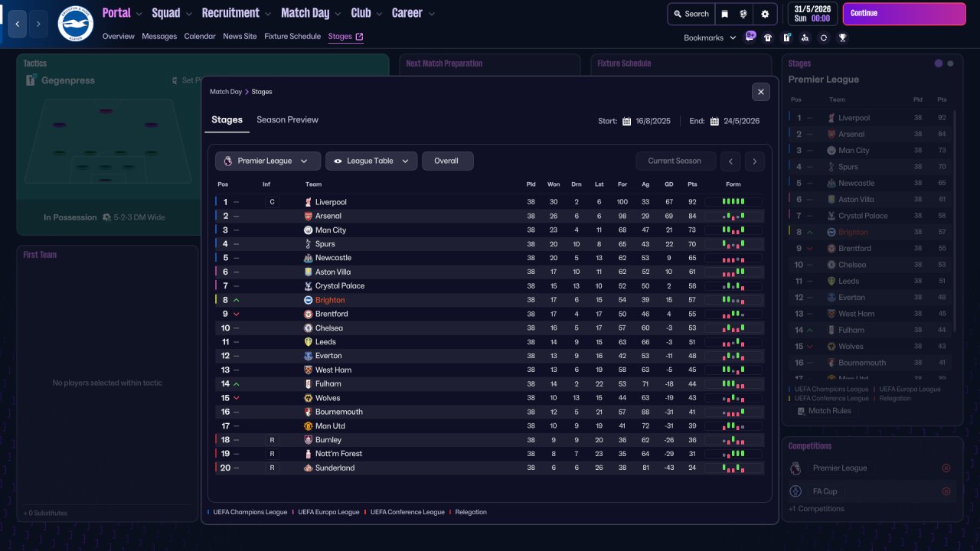This screenshot has height=551, width=980.
Task: Open the messages bubble with 9+ badge
Action: click(x=750, y=37)
